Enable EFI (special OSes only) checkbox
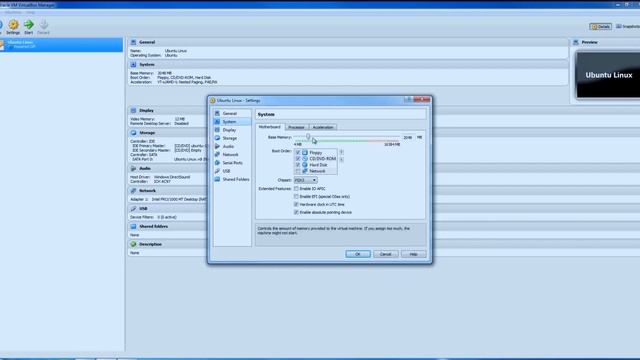Viewport: 640px width, 360px height. tap(296, 196)
